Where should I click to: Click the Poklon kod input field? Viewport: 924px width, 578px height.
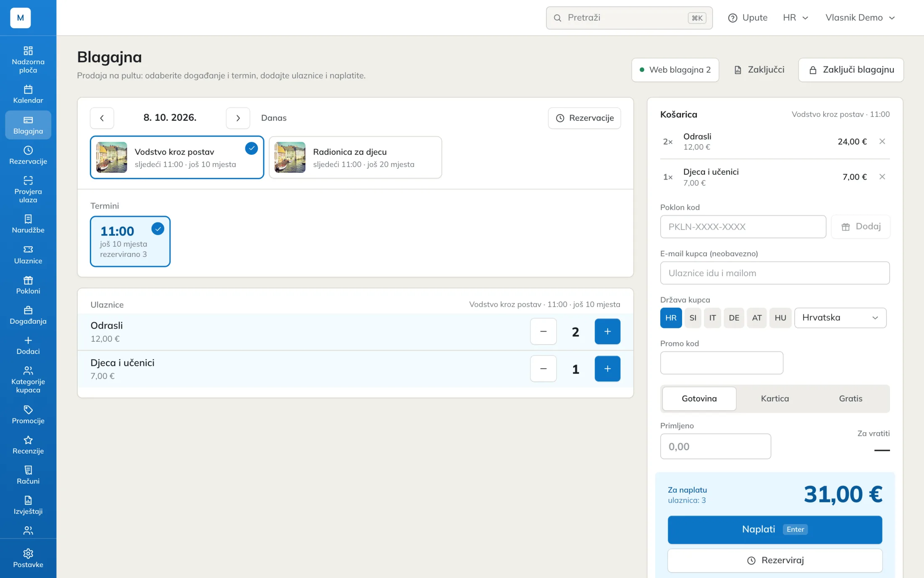(x=743, y=227)
